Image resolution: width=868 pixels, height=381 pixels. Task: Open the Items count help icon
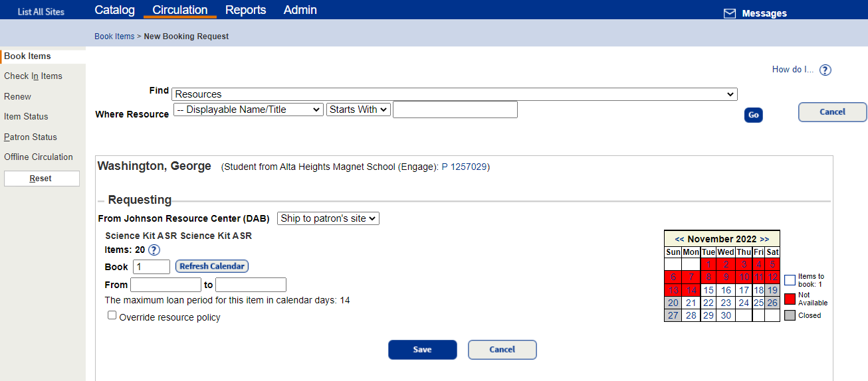click(x=154, y=250)
